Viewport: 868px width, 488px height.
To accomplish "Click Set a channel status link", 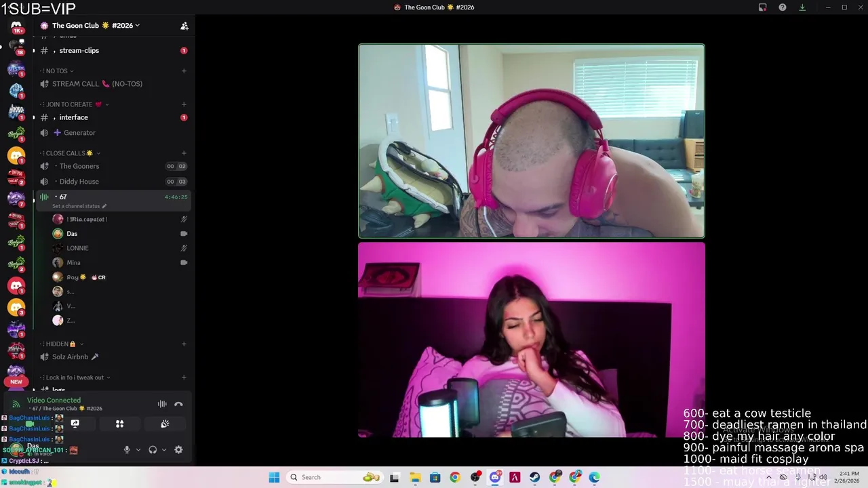I will click(76, 206).
